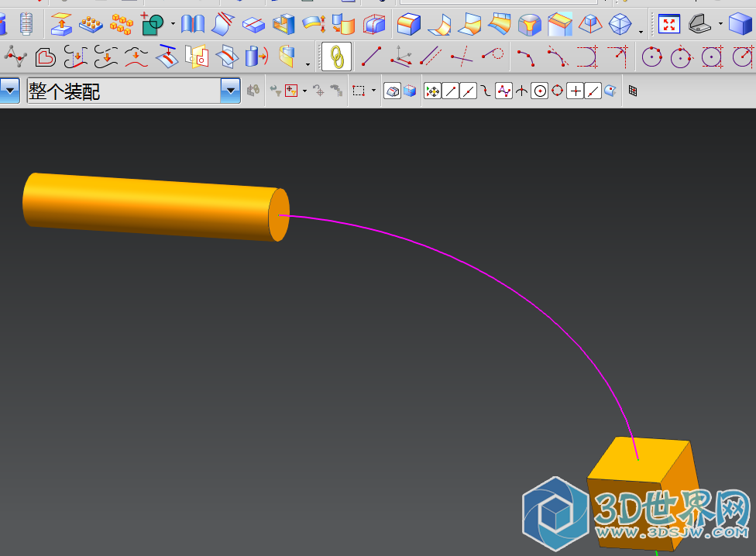Open the Shell tool
The image size is (756, 556).
(x=283, y=23)
